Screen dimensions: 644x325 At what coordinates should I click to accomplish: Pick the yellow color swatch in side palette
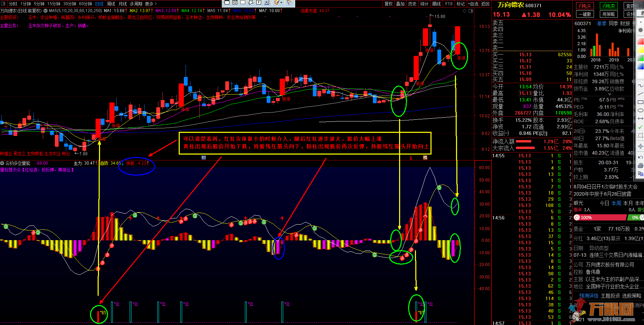[x=641, y=49]
